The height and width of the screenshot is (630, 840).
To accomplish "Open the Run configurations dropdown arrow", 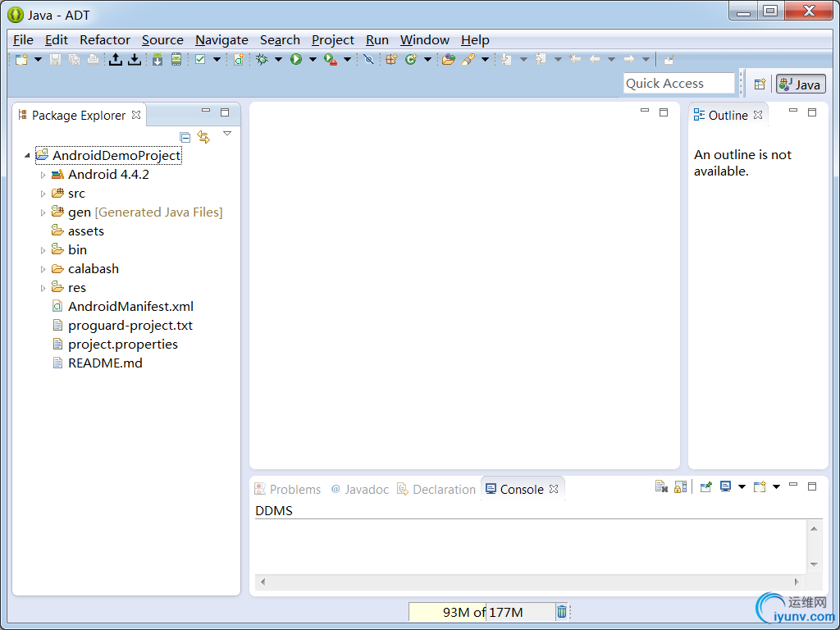I will (313, 59).
